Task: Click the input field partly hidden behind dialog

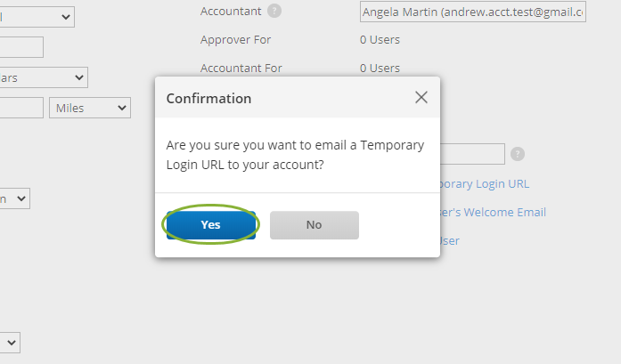Action: (x=472, y=154)
